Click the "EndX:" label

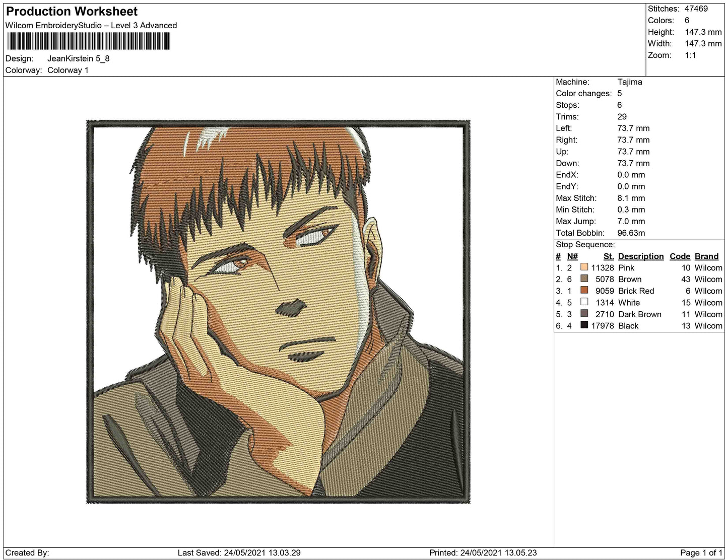[x=567, y=175]
